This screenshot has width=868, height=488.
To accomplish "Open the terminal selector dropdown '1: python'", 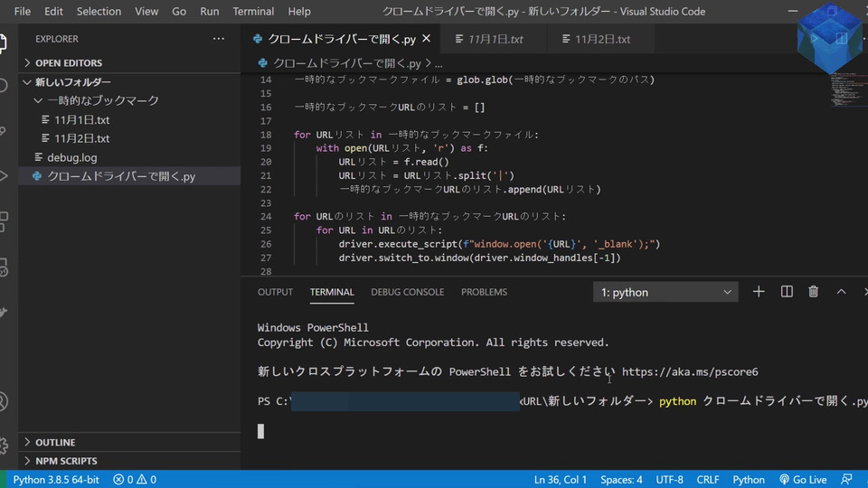I will (x=665, y=292).
